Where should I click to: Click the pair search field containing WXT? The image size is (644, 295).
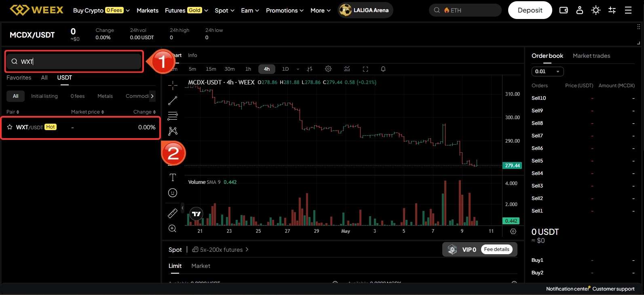74,61
